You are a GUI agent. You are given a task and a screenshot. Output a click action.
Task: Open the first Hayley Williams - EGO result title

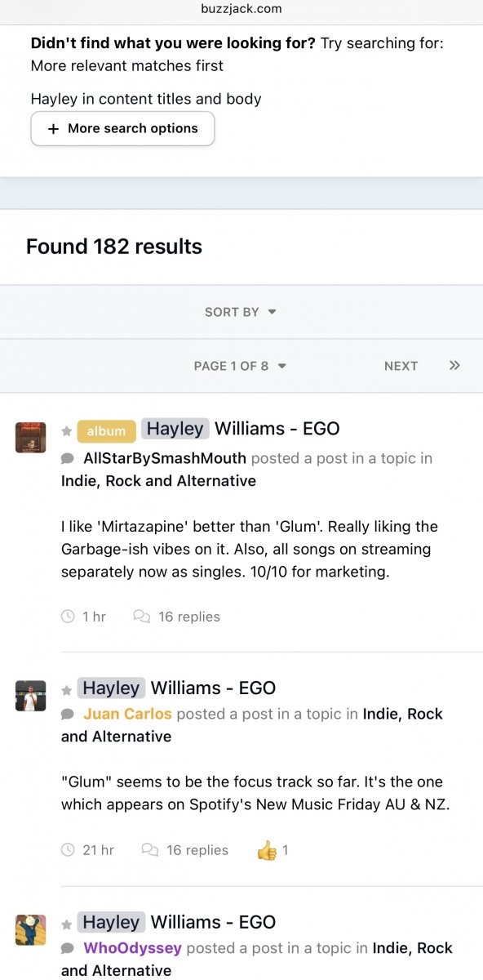241,429
